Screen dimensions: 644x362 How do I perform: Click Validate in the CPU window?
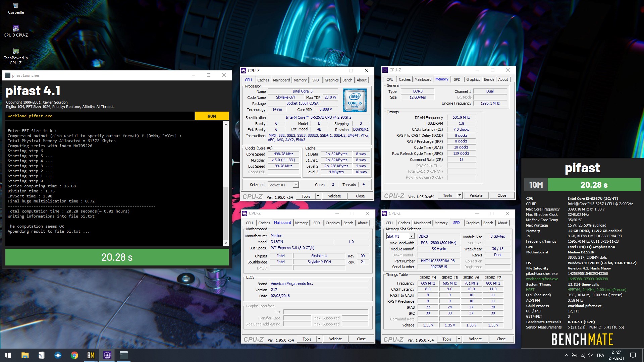pos(334,196)
